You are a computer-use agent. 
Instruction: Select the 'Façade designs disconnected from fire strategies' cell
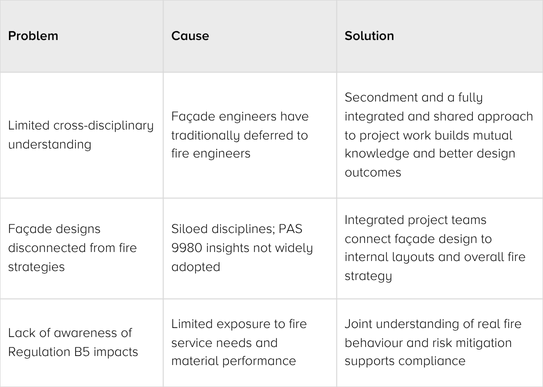point(82,248)
